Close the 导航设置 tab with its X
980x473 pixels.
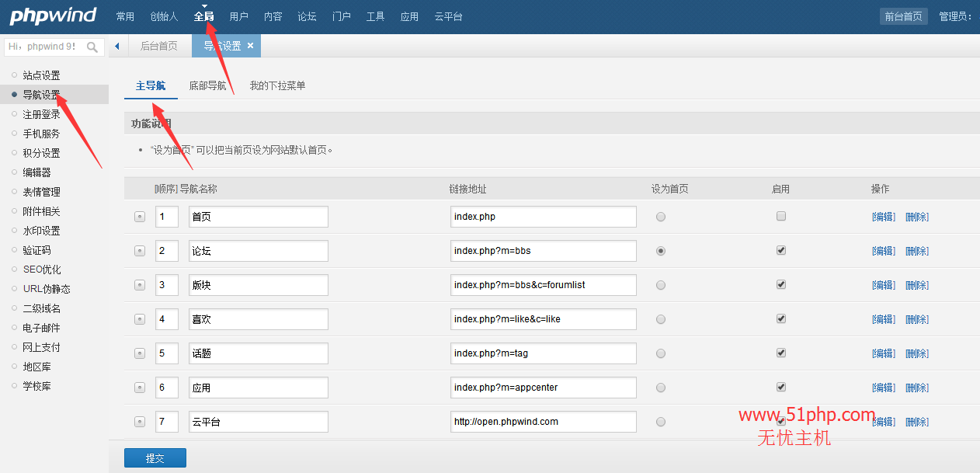pyautogui.click(x=250, y=46)
